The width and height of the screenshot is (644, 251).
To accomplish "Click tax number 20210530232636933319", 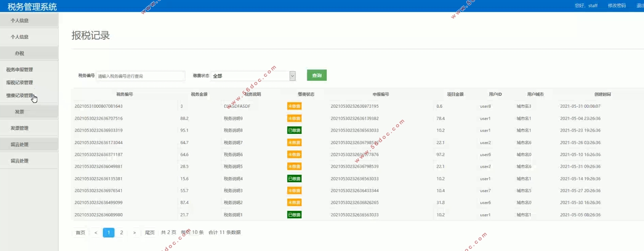I will (x=98, y=130).
